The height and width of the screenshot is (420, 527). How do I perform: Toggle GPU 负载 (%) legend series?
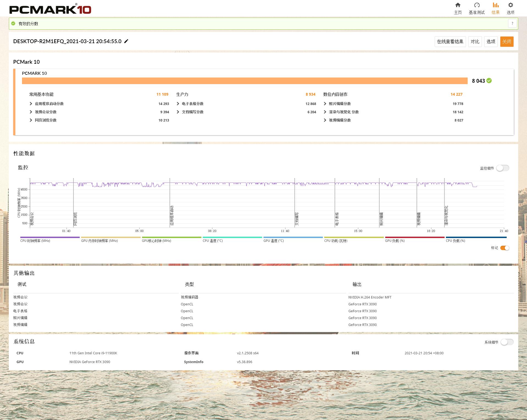pos(415,240)
